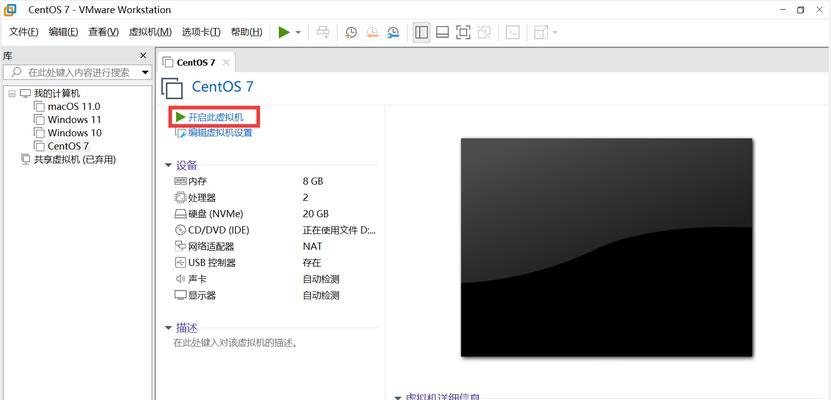This screenshot has width=831, height=400.
Task: Open the power options dropdown arrow in toolbar
Action: tap(298, 33)
